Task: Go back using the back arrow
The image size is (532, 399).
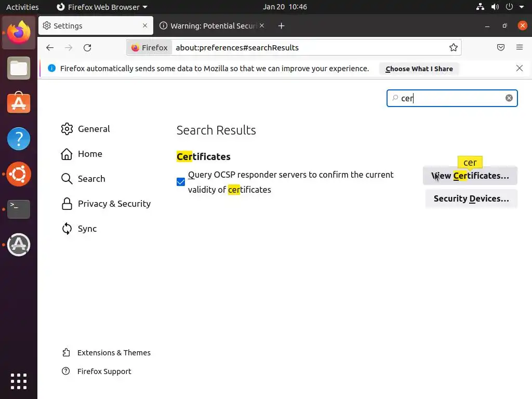Action: click(50, 48)
